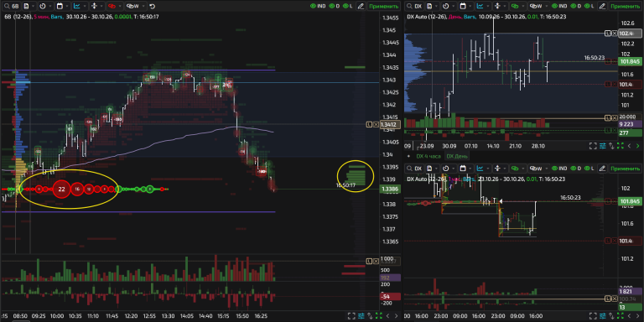This screenshot has width=644, height=322.
Task: Toggle D visibility in 6B chart
Action: 335,6
